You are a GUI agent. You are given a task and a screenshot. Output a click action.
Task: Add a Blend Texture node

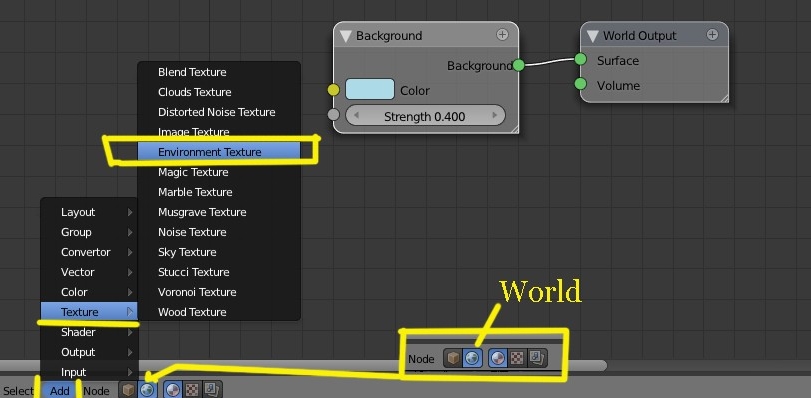click(219, 72)
